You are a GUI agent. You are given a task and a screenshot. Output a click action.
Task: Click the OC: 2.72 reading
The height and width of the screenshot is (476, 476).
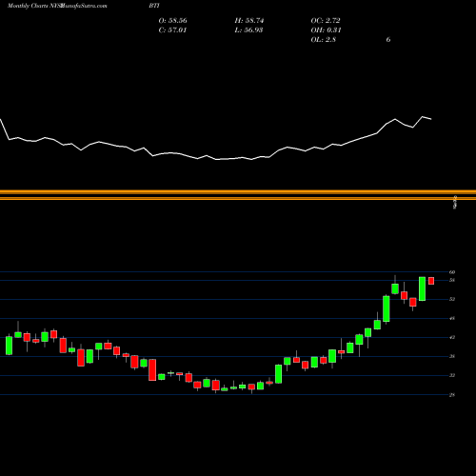326,21
